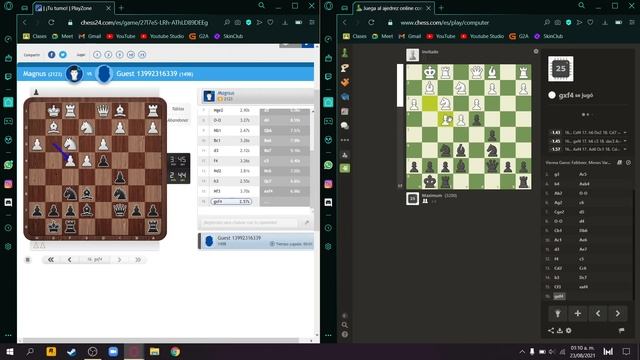Click the chess24 chat message input field
Screen dimensions: 640x360
[x=249, y=222]
